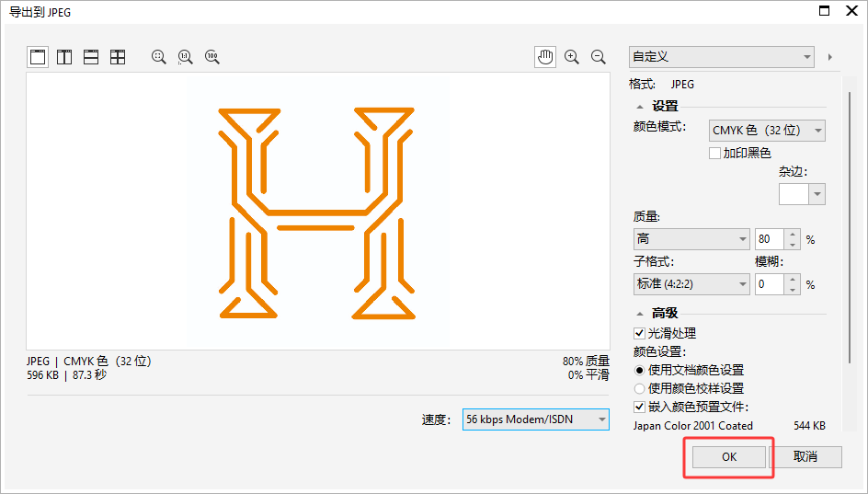Open the 子格式 标准 (4:2:2) dropdown
The image size is (868, 494).
click(691, 284)
